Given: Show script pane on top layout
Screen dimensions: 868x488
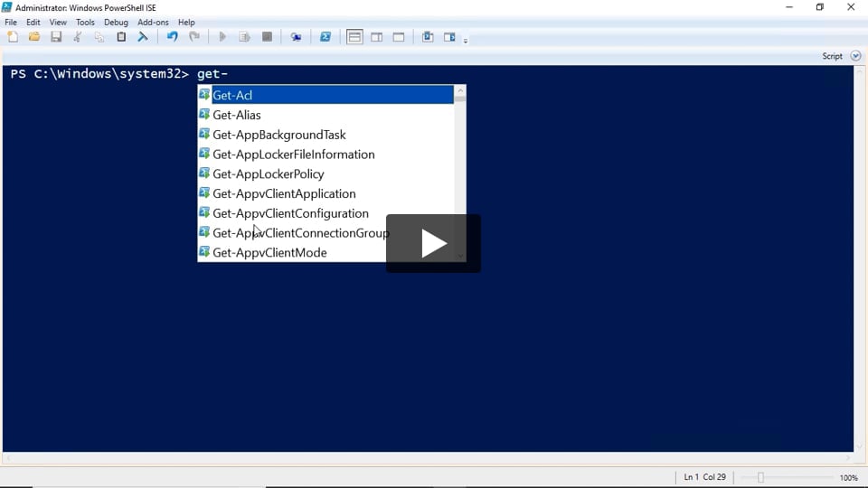Looking at the screenshot, I should click(354, 37).
